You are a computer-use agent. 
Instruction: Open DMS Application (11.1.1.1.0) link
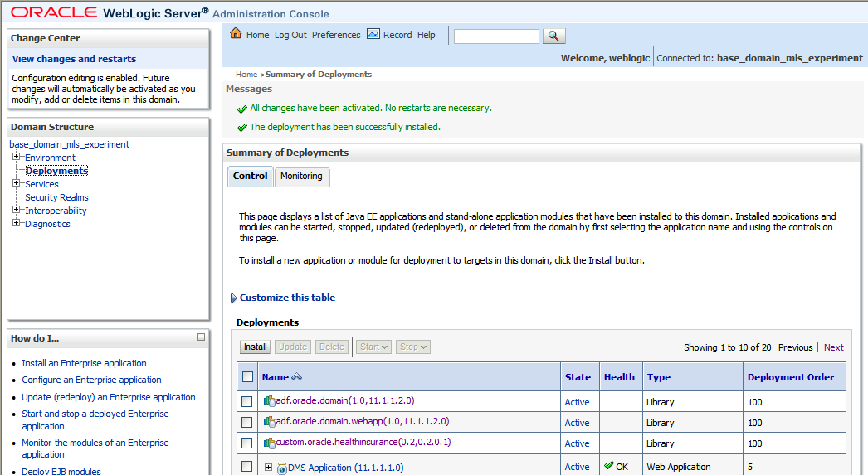coord(345,468)
